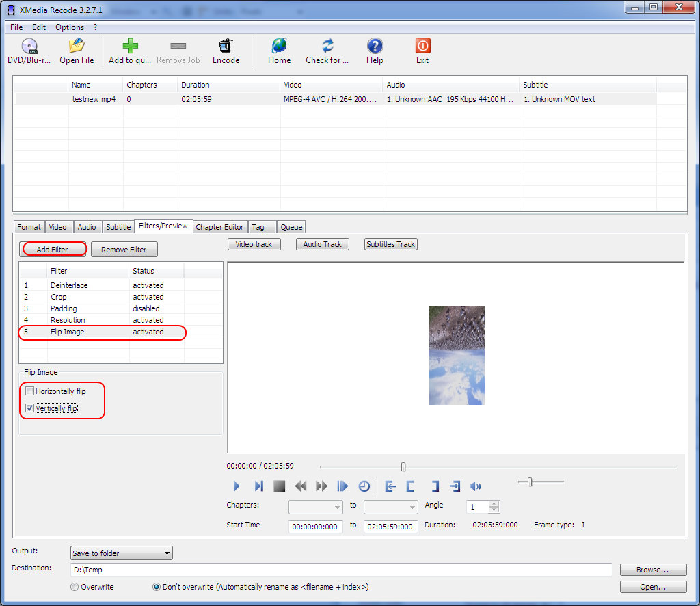This screenshot has width=700, height=606.
Task: Set end point right bracket icon
Action: [x=435, y=486]
